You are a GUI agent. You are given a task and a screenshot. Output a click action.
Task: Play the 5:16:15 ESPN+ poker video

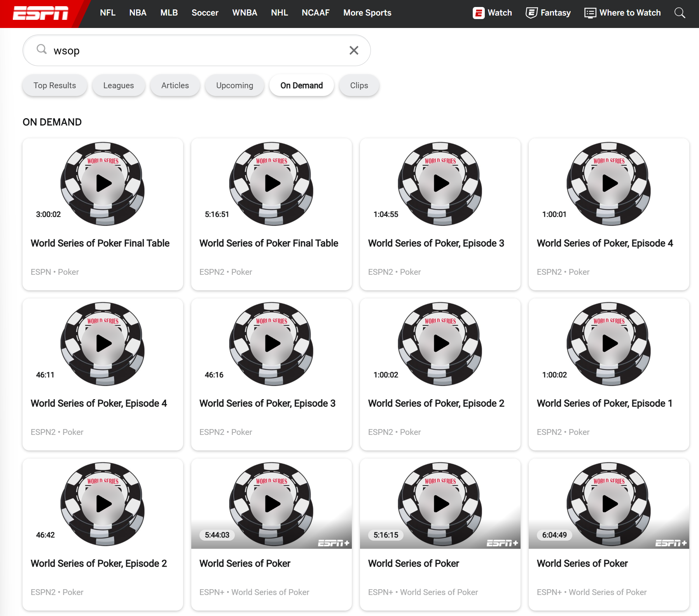point(441,504)
